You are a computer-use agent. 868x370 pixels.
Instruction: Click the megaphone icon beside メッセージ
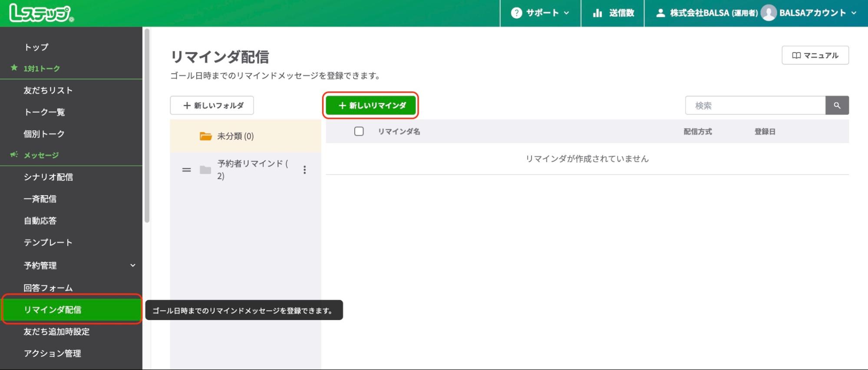(x=14, y=154)
